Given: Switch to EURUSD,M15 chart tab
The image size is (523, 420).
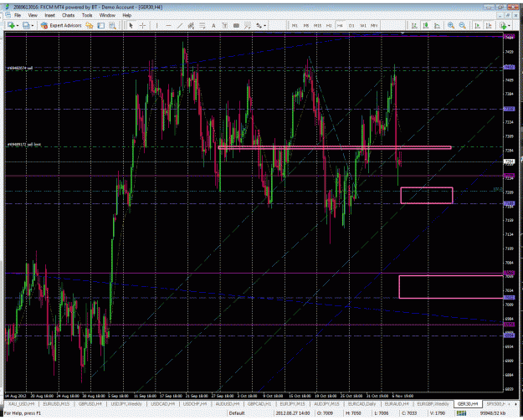Looking at the screenshot, I should pyautogui.click(x=56, y=404).
